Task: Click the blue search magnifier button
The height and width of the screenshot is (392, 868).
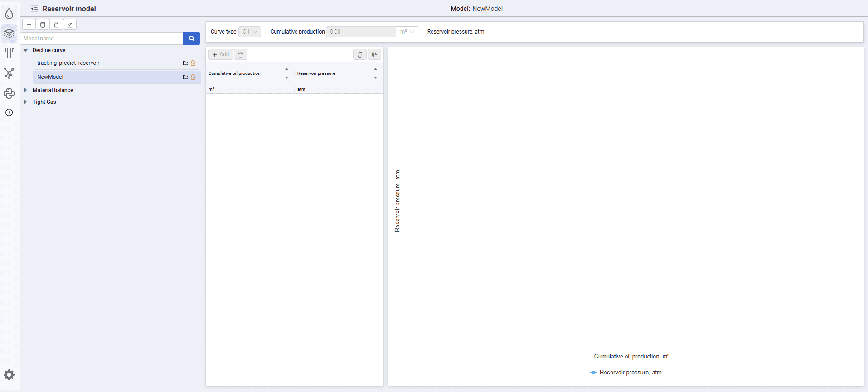Action: [192, 39]
